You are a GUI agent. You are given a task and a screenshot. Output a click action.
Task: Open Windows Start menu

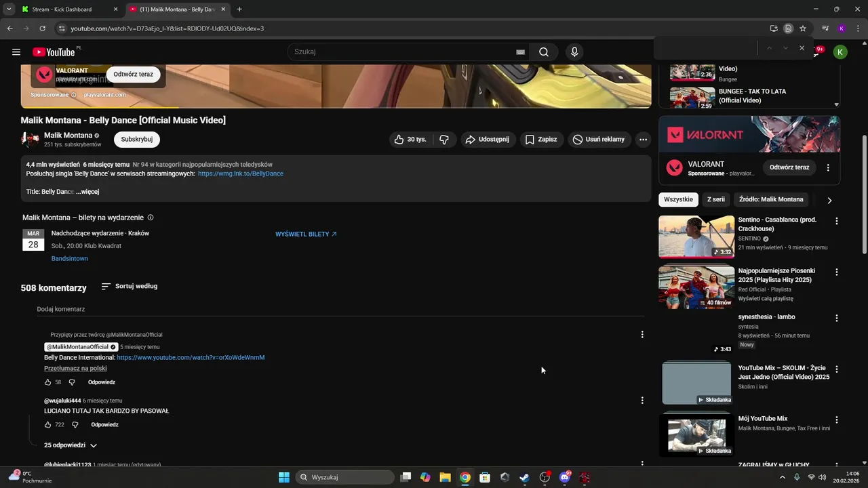[x=283, y=477]
